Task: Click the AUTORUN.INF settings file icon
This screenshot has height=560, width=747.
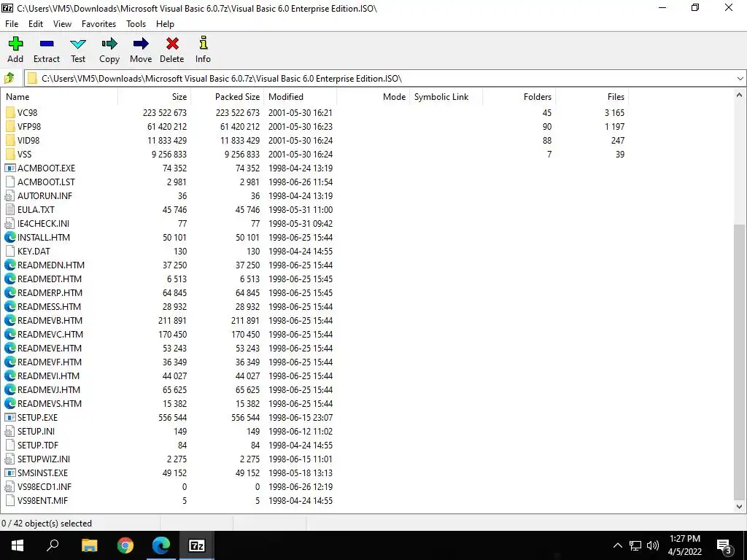Action: 10,195
